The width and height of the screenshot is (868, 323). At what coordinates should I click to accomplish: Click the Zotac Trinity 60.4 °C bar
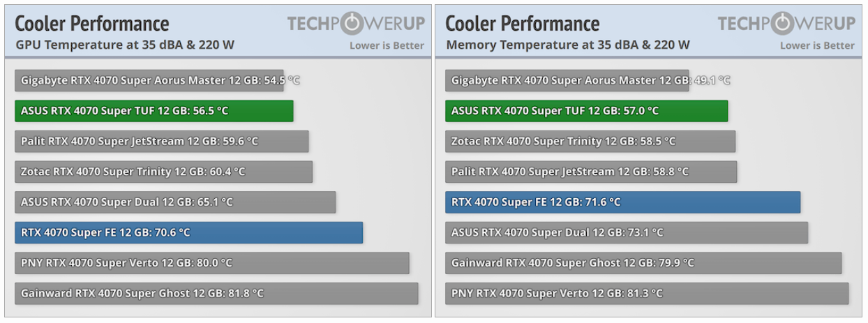pyautogui.click(x=163, y=172)
